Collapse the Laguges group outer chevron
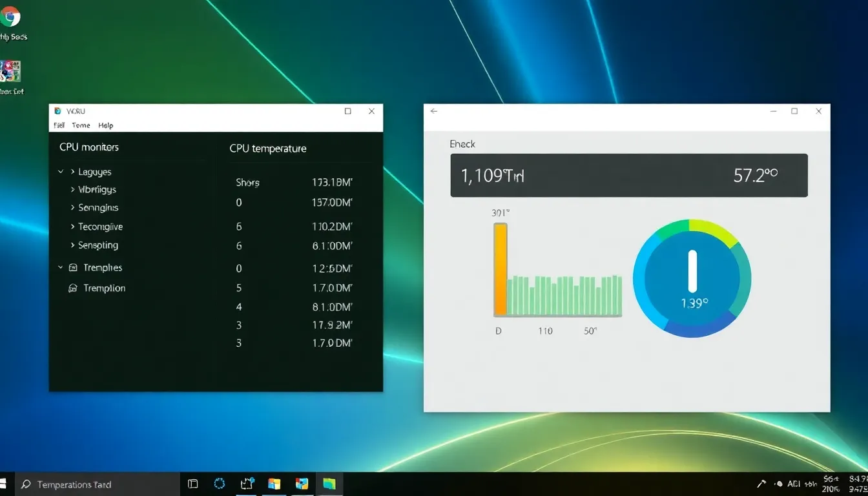The width and height of the screenshot is (868, 496). coord(61,172)
